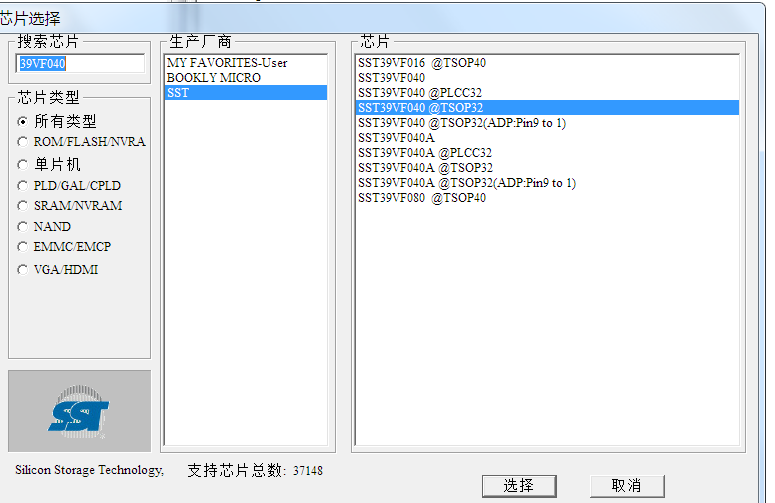The height and width of the screenshot is (503, 775).
Task: Select the ROM/FLASH/NVRA chip type
Action: click(23, 142)
